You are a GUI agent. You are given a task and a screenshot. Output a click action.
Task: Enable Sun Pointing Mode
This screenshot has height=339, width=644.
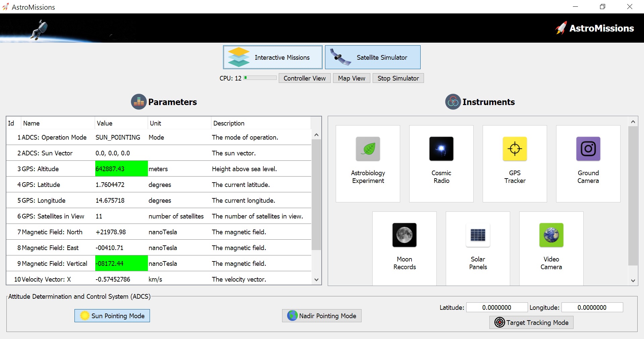[112, 316]
